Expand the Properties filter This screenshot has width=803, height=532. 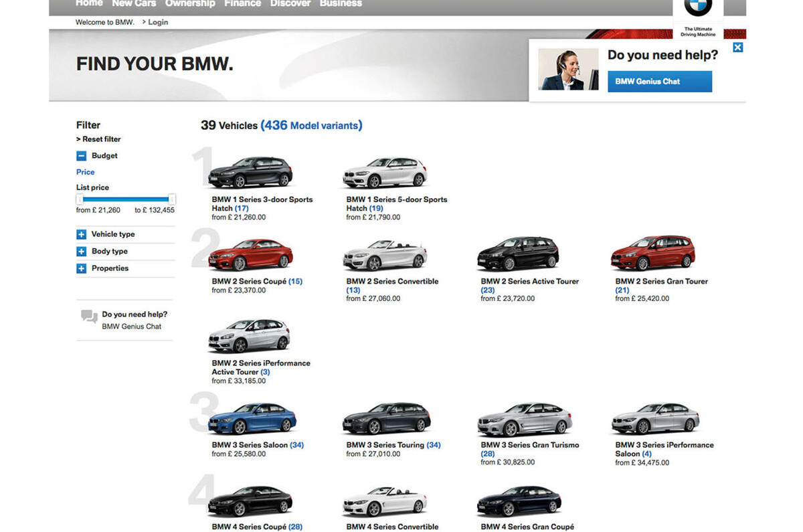coord(82,268)
